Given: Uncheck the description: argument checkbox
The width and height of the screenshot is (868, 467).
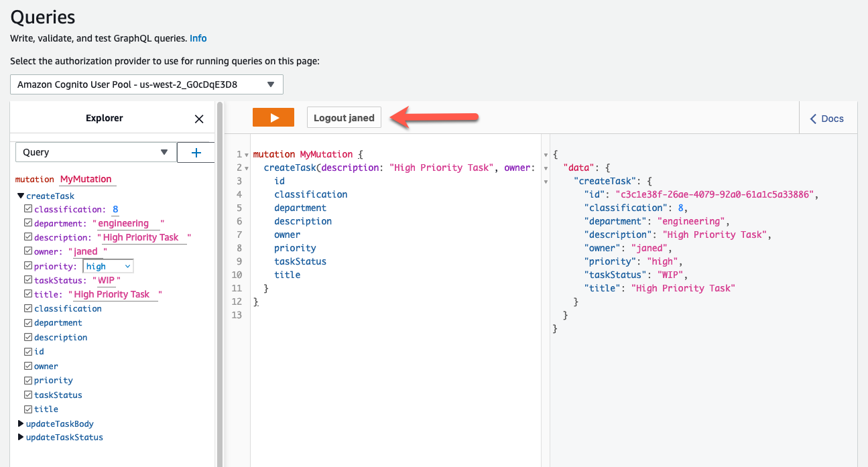Looking at the screenshot, I should (x=28, y=237).
